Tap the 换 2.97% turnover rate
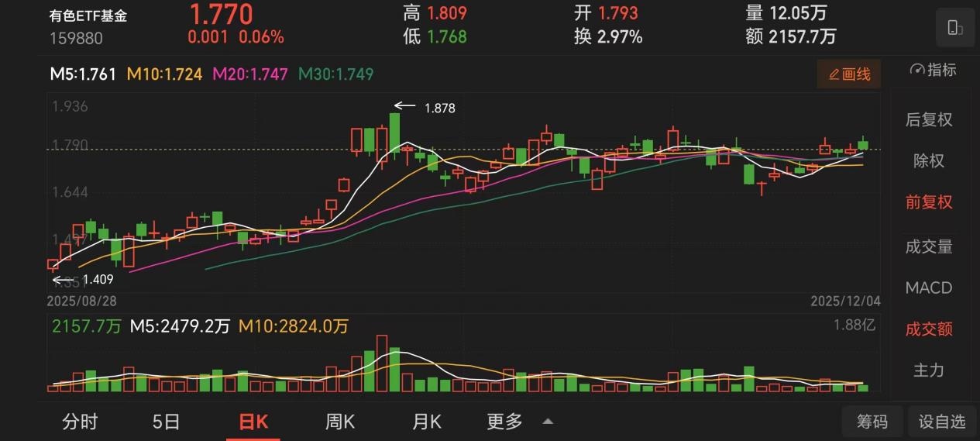Viewport: 980px width, 441px height. tap(608, 36)
